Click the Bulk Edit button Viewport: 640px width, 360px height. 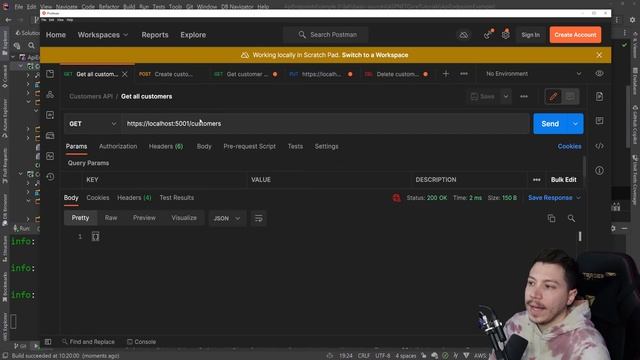click(x=563, y=180)
